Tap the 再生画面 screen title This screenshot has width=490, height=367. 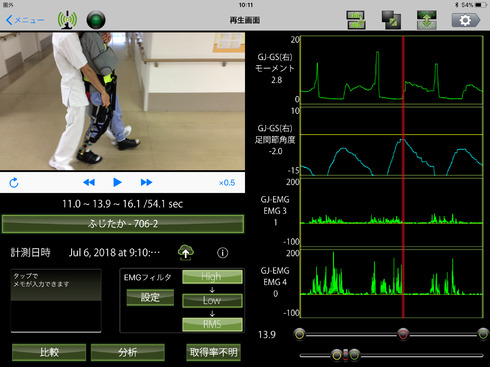[245, 20]
